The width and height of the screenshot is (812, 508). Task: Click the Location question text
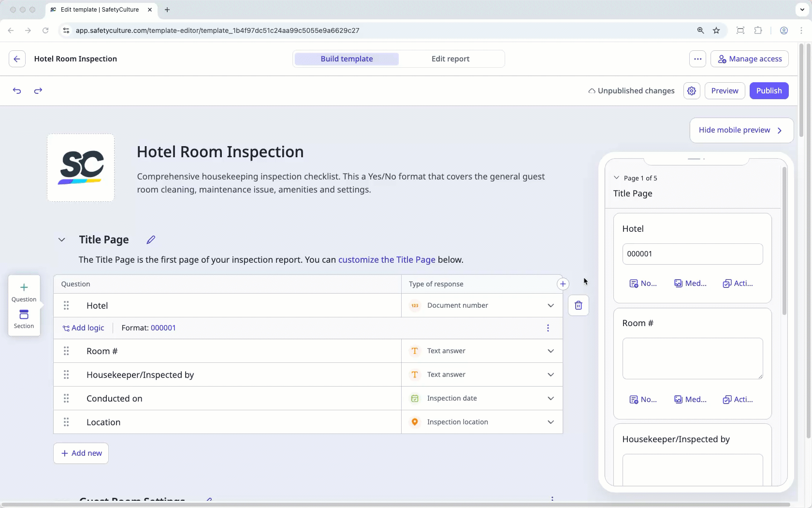coord(103,422)
